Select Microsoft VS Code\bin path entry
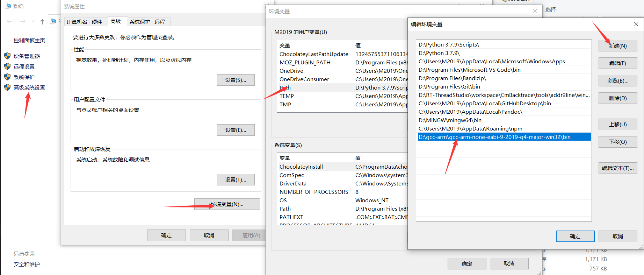This screenshot has height=275, width=644. click(504, 70)
